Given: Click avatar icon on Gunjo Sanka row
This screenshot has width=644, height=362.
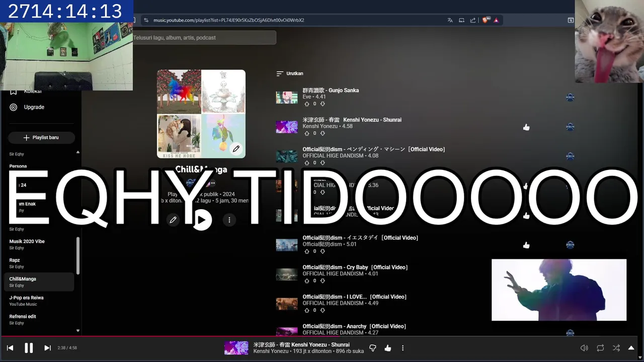Looking at the screenshot, I should click(x=570, y=98).
